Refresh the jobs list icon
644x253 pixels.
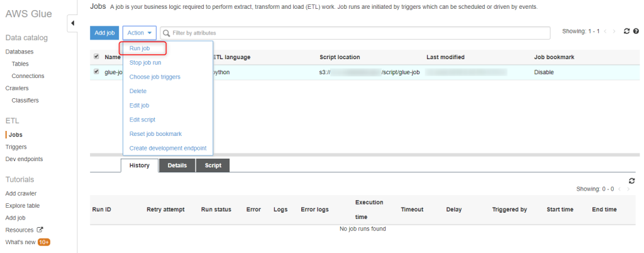[x=627, y=31]
